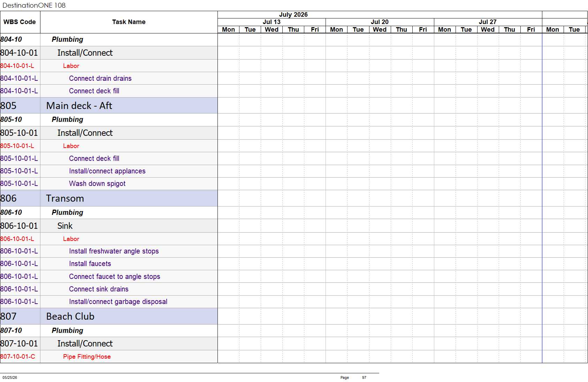588x382 pixels.
Task: Click Fri under the Jul 27 week
Action: (531, 30)
